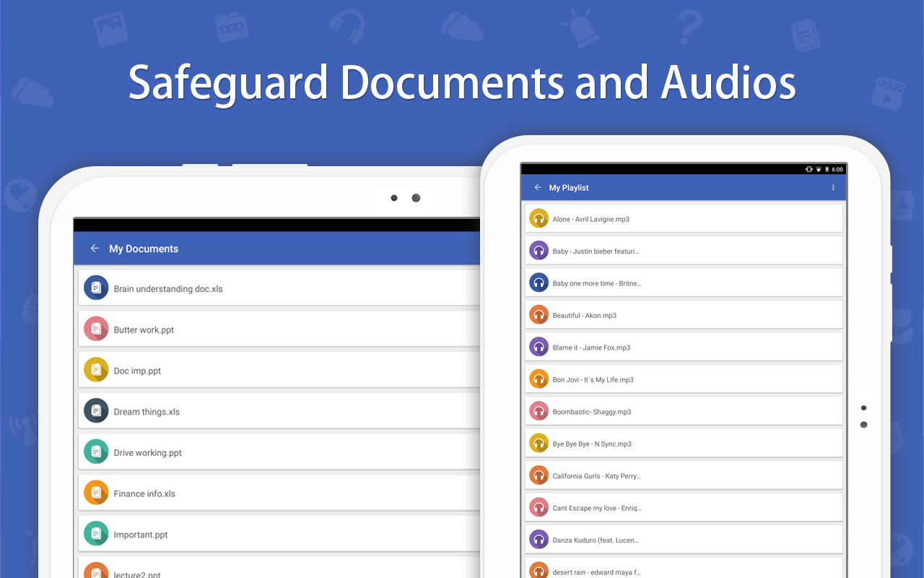The width and height of the screenshot is (924, 578).
Task: Click headphone icon for Baby - Justin bieber
Action: (x=539, y=251)
